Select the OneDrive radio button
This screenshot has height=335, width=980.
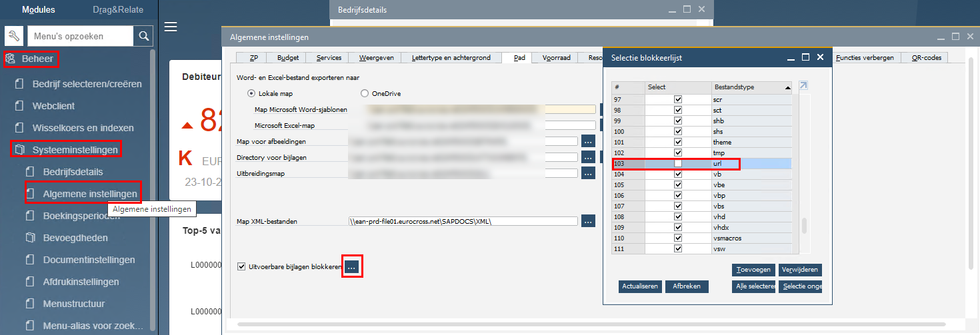tap(365, 94)
